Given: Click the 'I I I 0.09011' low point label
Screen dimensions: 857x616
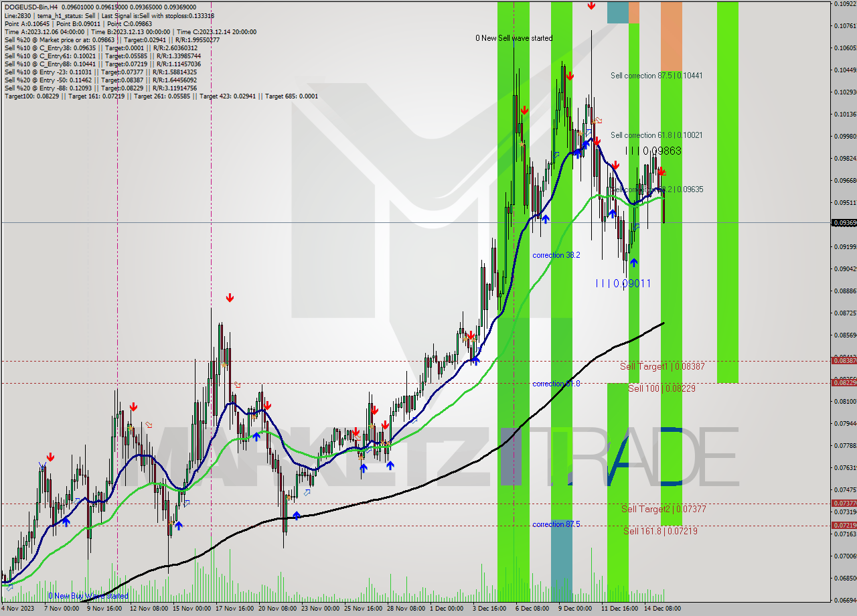Looking at the screenshot, I should click(x=623, y=284).
